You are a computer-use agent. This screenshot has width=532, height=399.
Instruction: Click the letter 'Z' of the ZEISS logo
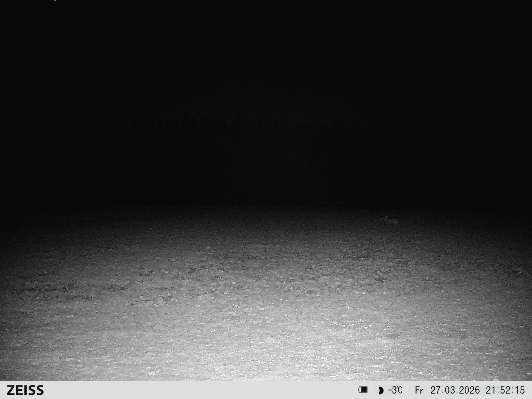[11, 390]
